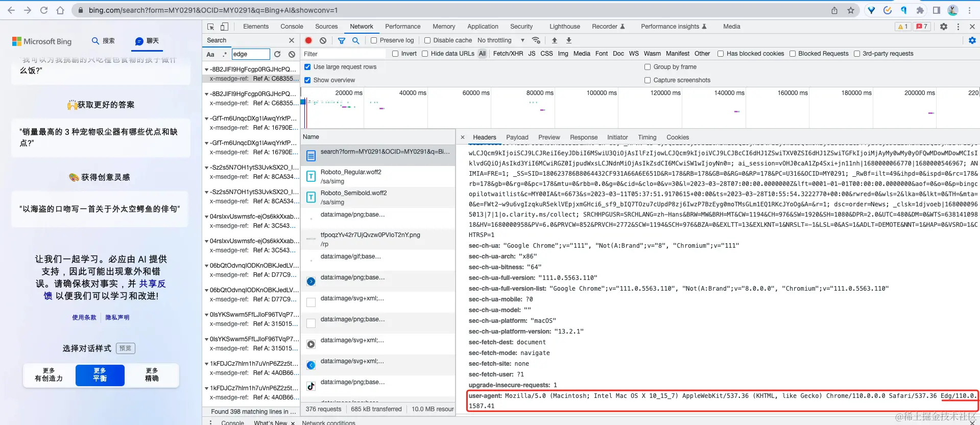Clear the network log
This screenshot has width=980, height=425.
(x=323, y=40)
